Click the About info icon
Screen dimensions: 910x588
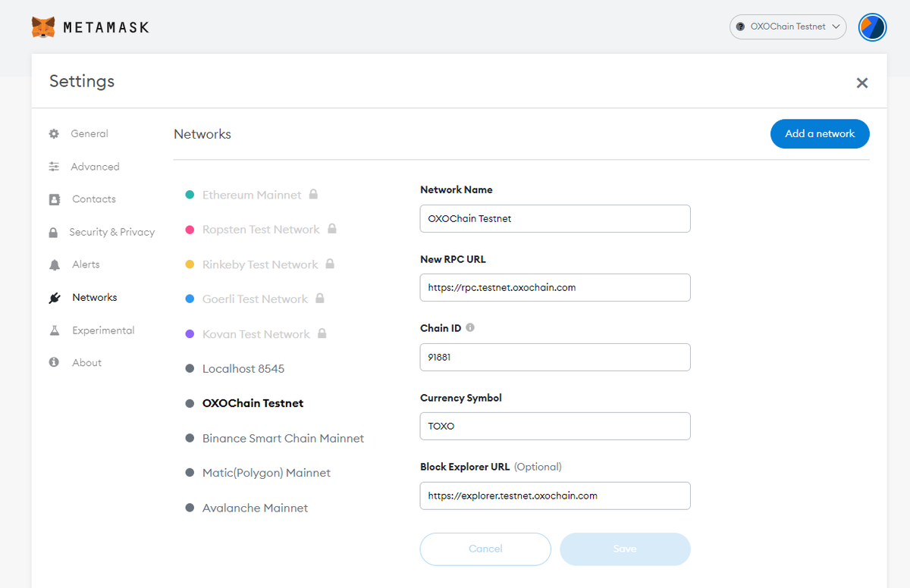tap(54, 362)
